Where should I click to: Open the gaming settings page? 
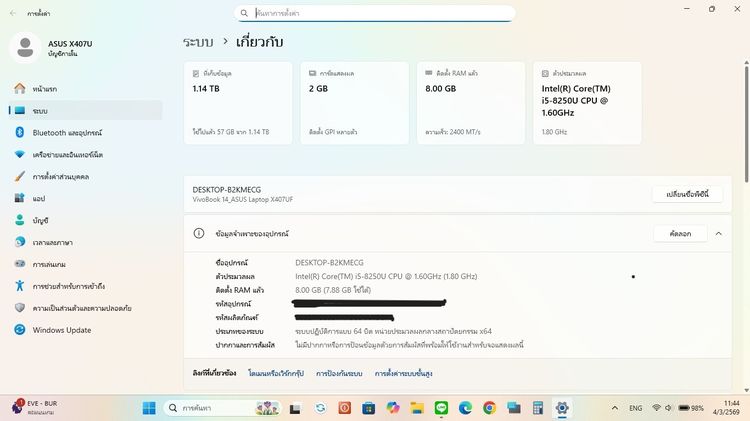click(x=85, y=264)
